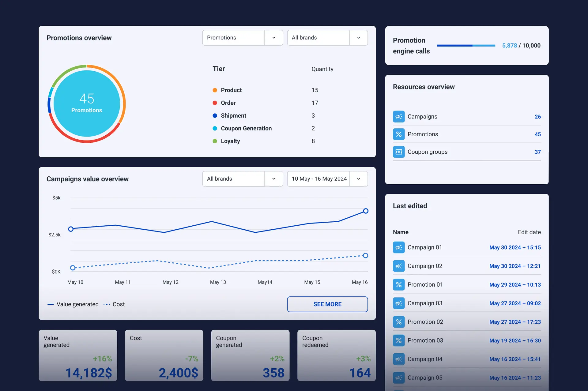Click the orange Product tier legend dot
This screenshot has height=391, width=588.
[215, 90]
